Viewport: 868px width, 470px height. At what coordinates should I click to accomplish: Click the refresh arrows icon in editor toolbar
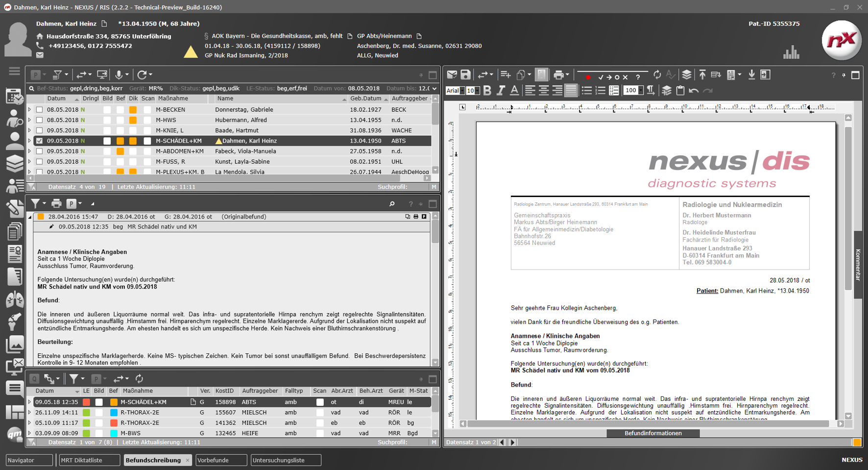[x=657, y=75]
